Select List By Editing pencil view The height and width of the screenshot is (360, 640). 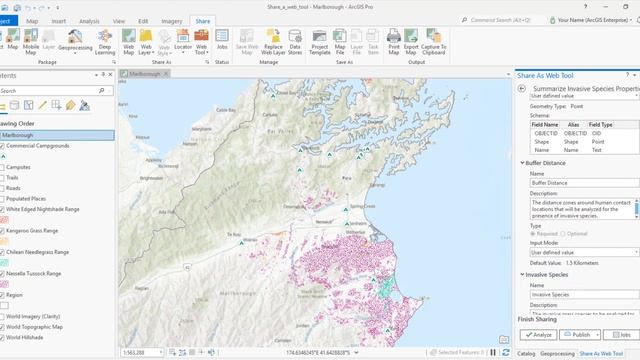[42, 106]
